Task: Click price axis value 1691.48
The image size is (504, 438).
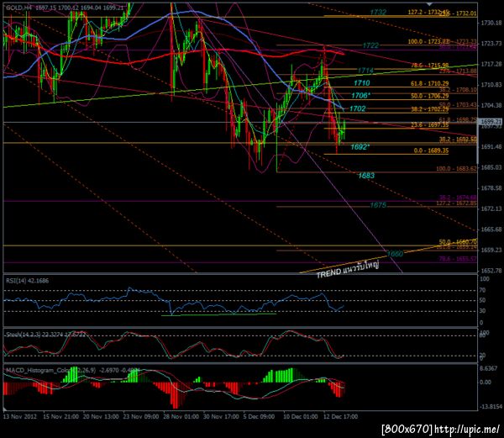Action: pos(491,147)
